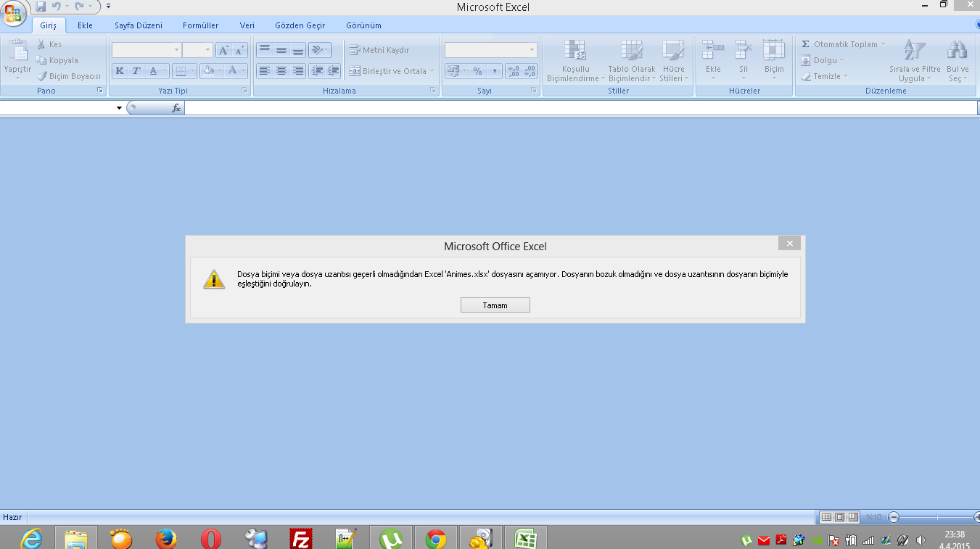Switch to the Formüller tab
Image resolution: width=980 pixels, height=549 pixels.
200,25
